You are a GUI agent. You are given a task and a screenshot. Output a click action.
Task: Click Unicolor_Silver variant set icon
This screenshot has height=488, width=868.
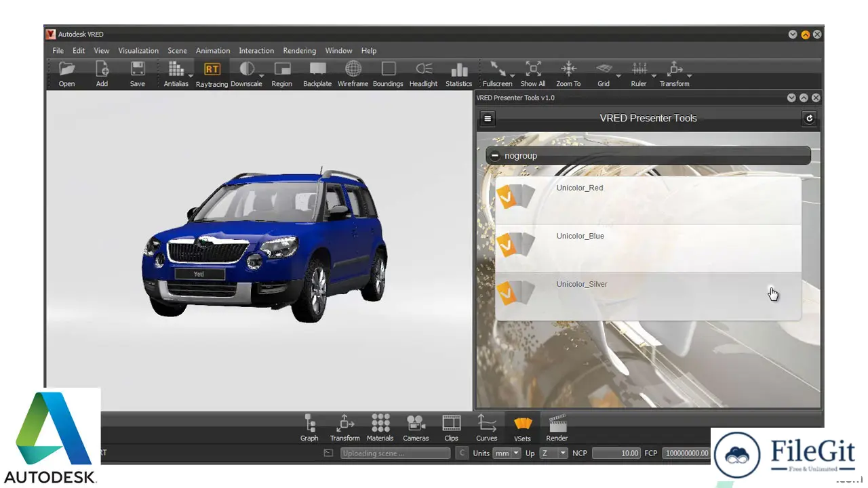(516, 293)
